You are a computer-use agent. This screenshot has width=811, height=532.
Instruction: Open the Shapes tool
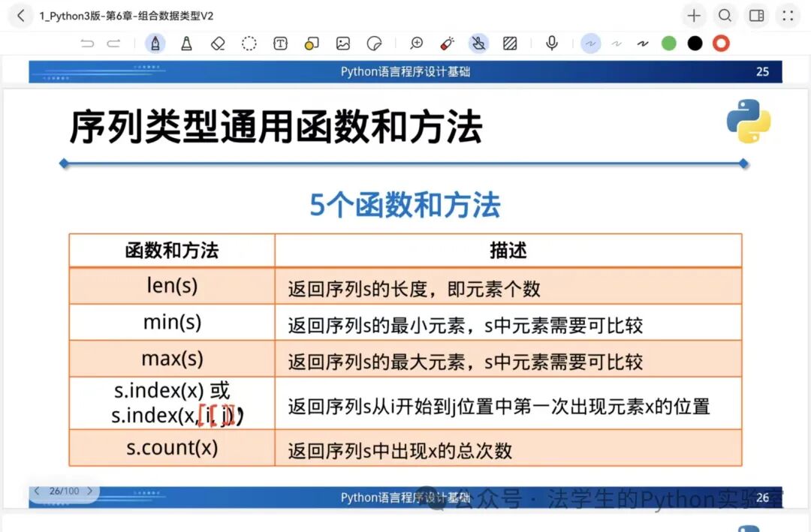tap(312, 44)
